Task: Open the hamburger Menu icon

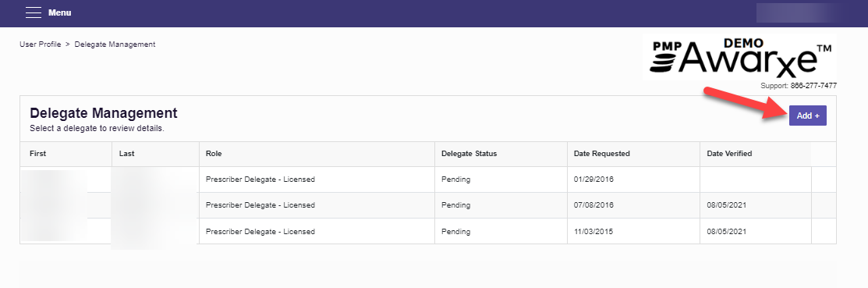Action: point(34,12)
